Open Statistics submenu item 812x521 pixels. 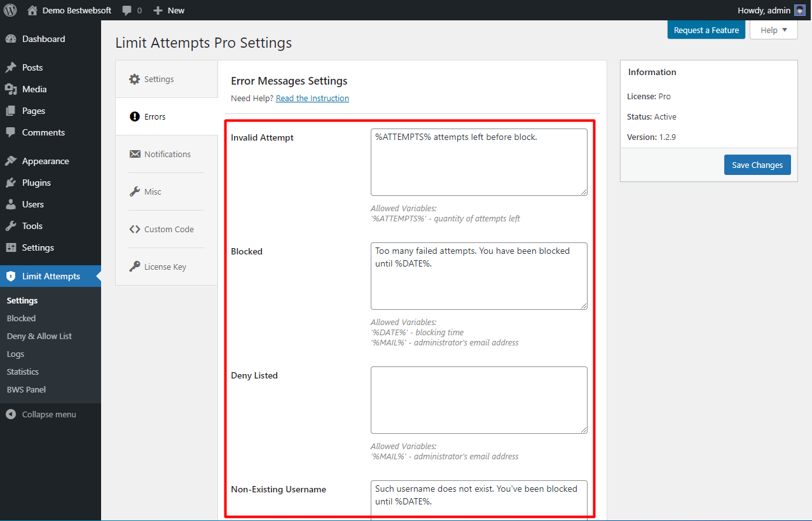point(23,372)
